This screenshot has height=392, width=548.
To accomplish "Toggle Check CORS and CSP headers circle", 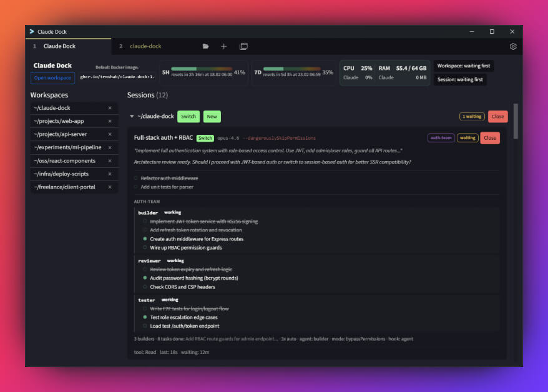I will click(x=145, y=287).
